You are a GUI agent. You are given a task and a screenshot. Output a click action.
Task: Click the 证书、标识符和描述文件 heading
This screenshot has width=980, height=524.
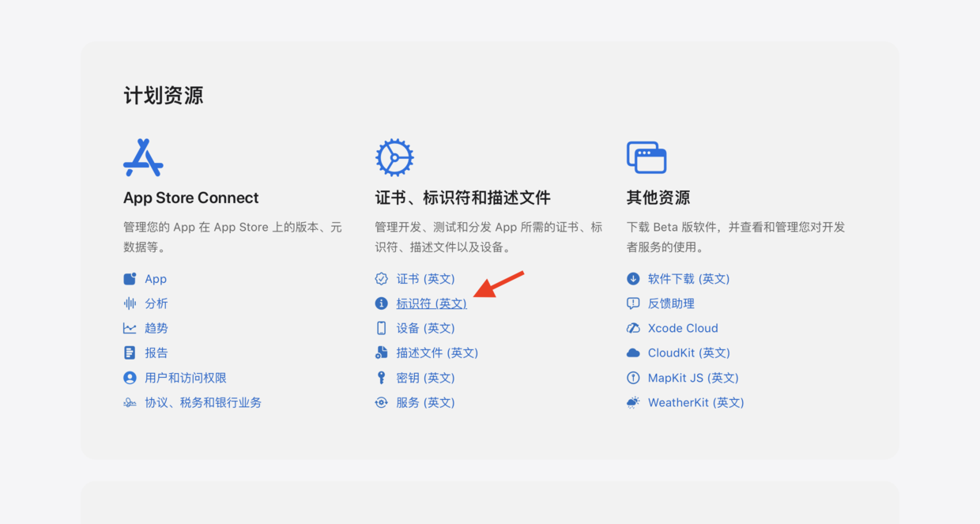click(x=463, y=198)
